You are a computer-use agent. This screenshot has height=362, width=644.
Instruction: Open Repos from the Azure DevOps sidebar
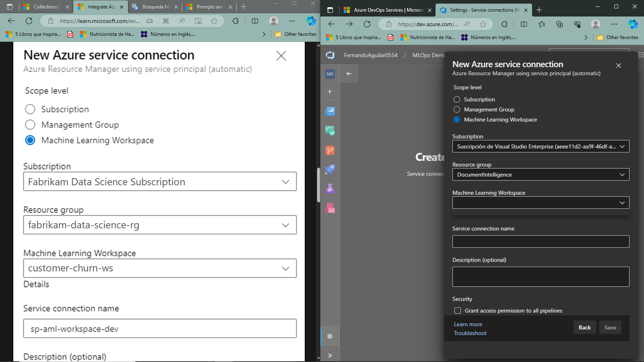click(x=330, y=150)
